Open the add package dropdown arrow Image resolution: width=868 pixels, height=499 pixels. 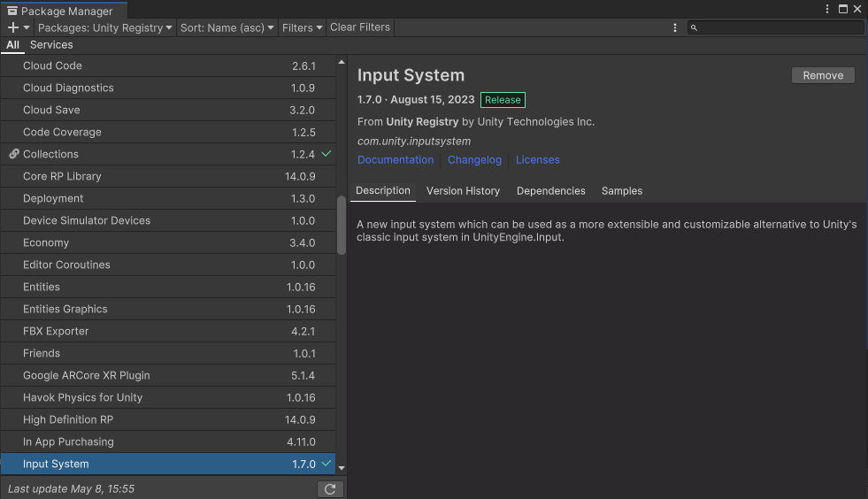[26, 27]
